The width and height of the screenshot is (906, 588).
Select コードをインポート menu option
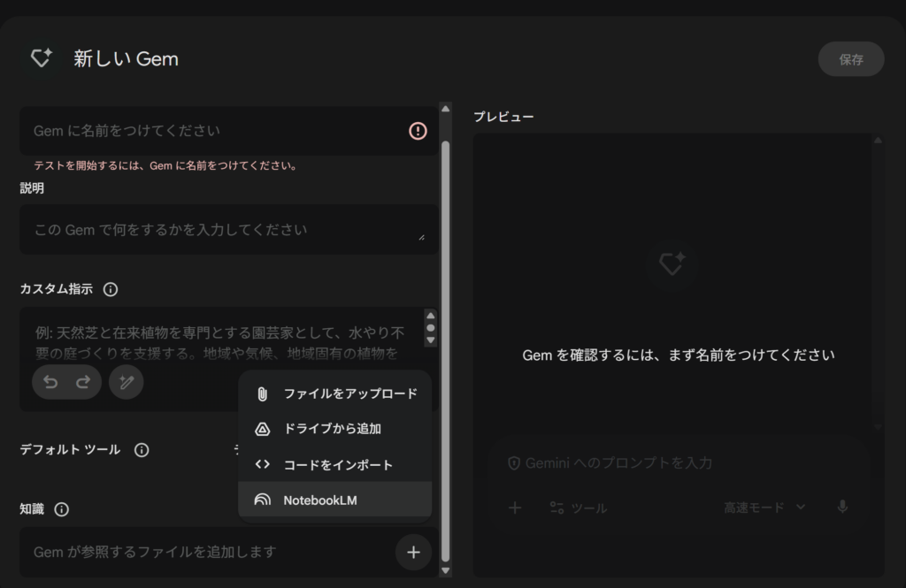(334, 464)
